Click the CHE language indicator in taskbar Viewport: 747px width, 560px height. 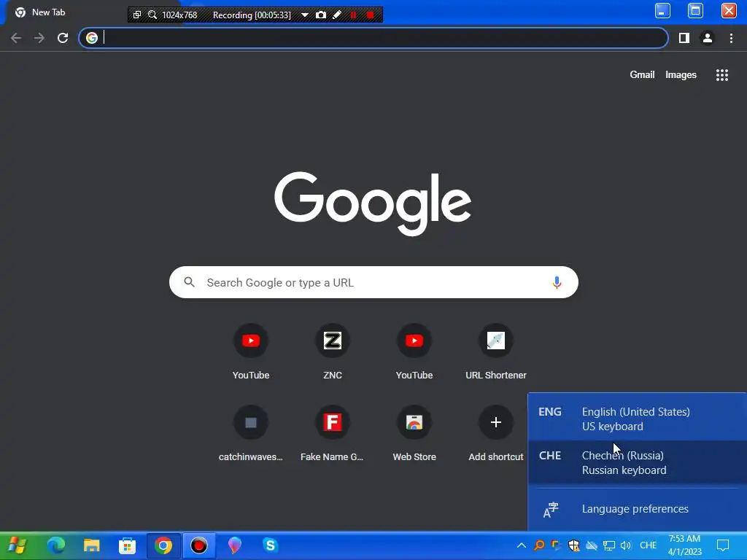pyautogui.click(x=648, y=545)
